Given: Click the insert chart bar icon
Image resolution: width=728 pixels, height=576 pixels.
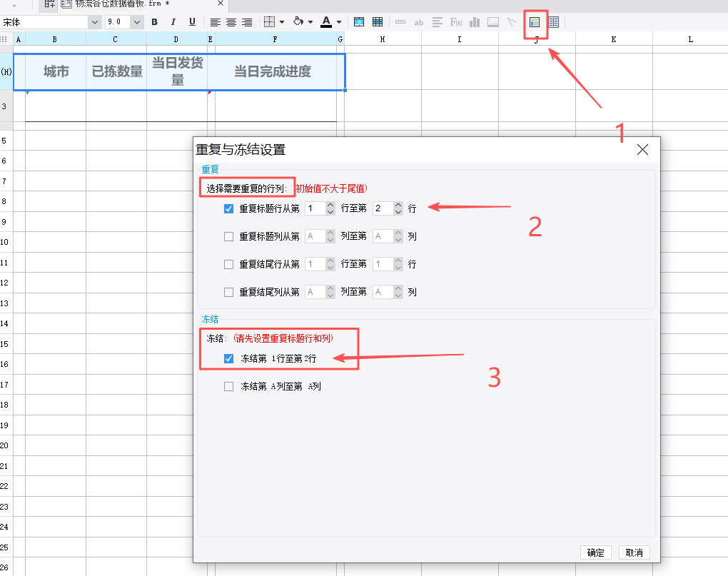Looking at the screenshot, I should (x=475, y=22).
